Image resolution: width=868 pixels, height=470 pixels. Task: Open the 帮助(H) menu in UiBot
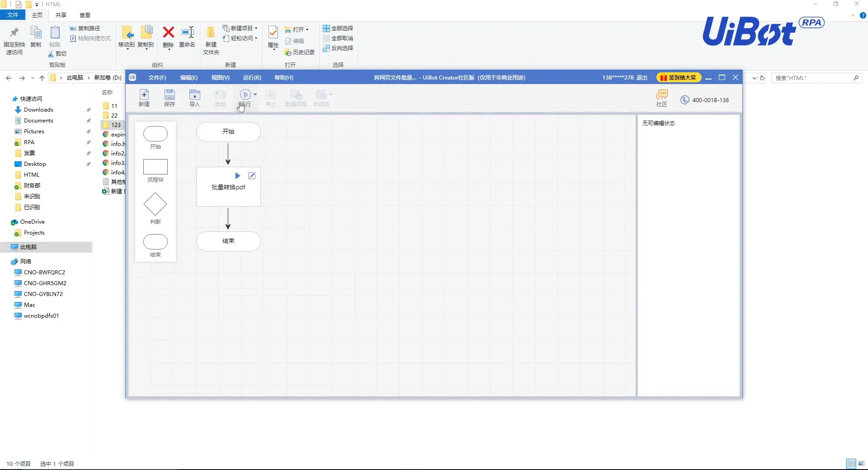click(284, 78)
